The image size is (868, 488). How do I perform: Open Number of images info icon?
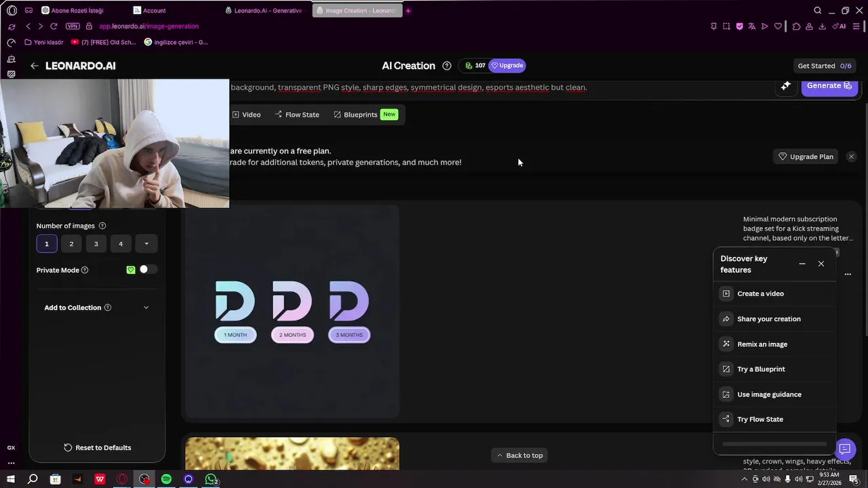click(102, 226)
